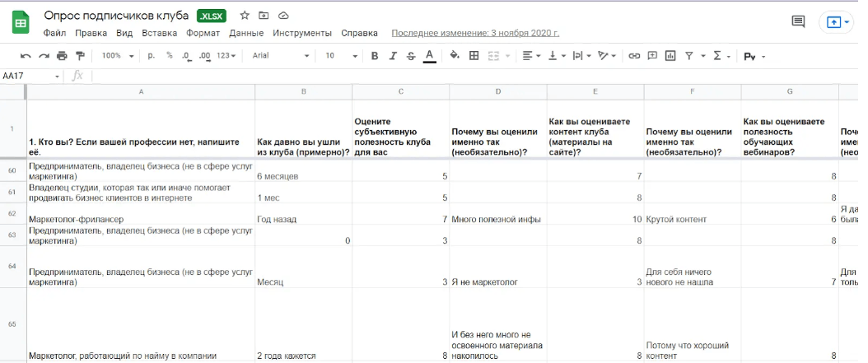Insert a link with chain icon
This screenshot has width=868, height=363.
[633, 56]
